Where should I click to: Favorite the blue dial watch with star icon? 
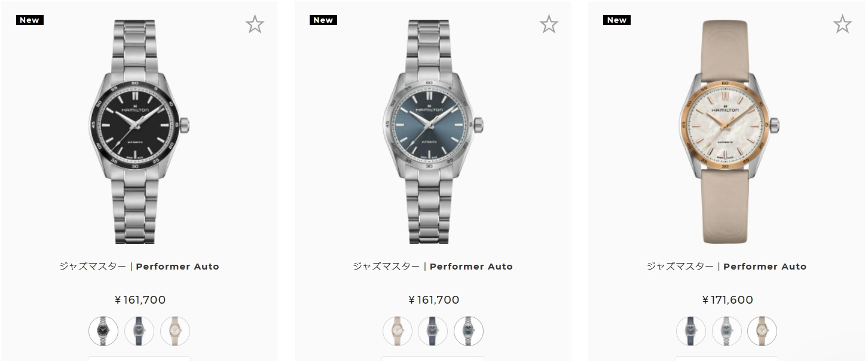pyautogui.click(x=549, y=24)
